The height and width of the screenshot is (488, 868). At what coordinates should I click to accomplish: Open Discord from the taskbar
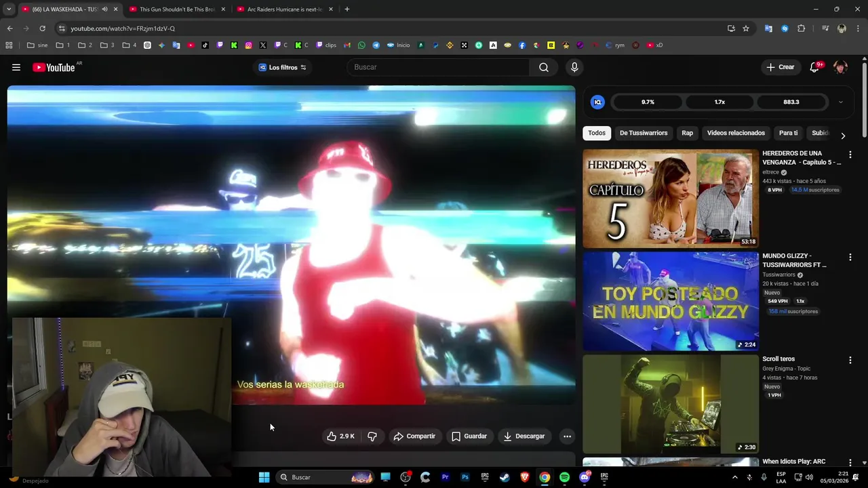pyautogui.click(x=585, y=477)
